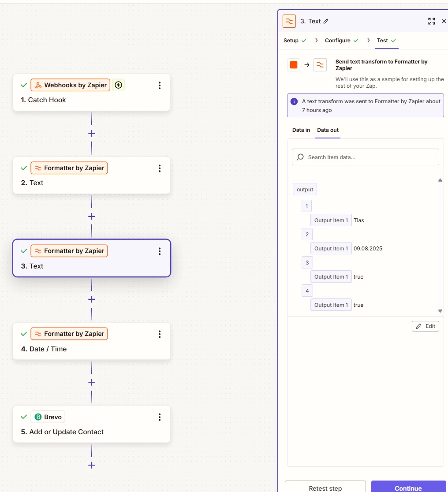This screenshot has width=448, height=492.
Task: Open three-dot menu on Brevo step
Action: click(160, 417)
